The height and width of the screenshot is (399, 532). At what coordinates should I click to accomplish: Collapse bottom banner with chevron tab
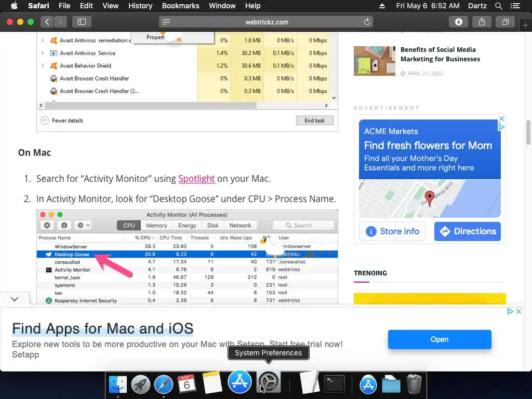15,299
